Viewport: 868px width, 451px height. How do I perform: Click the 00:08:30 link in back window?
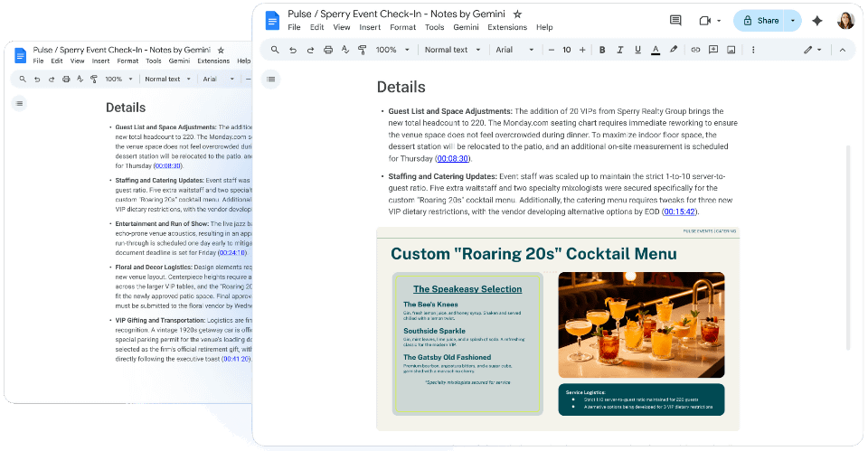[x=167, y=166]
